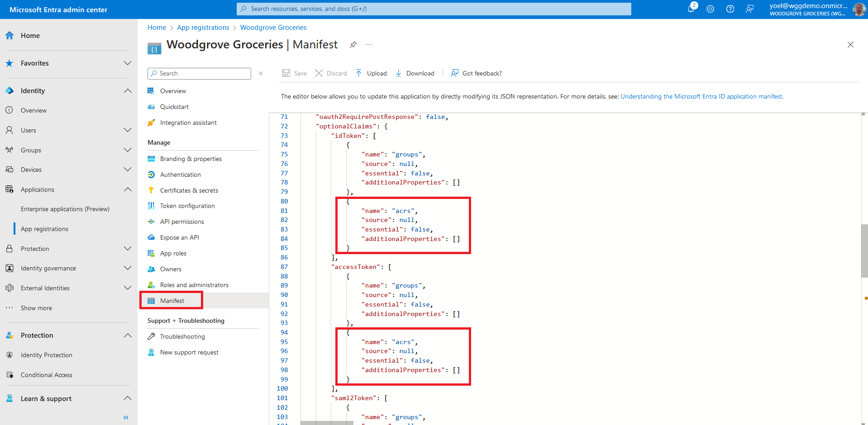Viewport: 868px width, 425px height.
Task: Collapse the Applications section
Action: (128, 189)
